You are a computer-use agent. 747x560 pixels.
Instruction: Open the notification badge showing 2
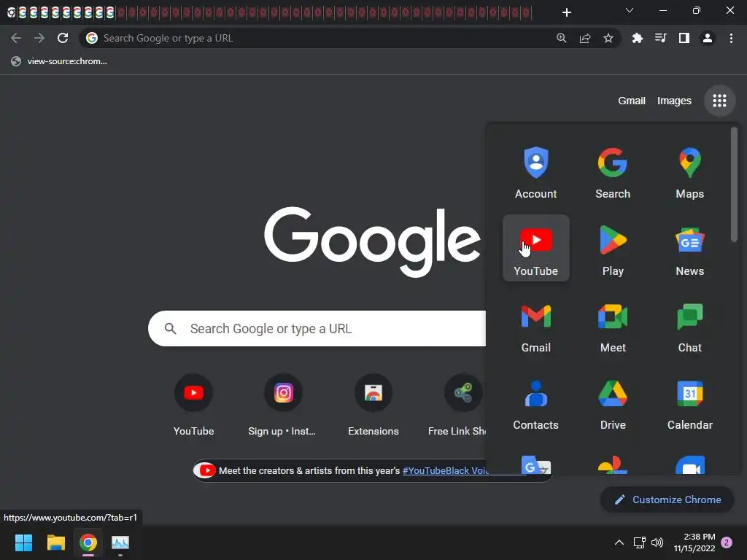pos(727,542)
